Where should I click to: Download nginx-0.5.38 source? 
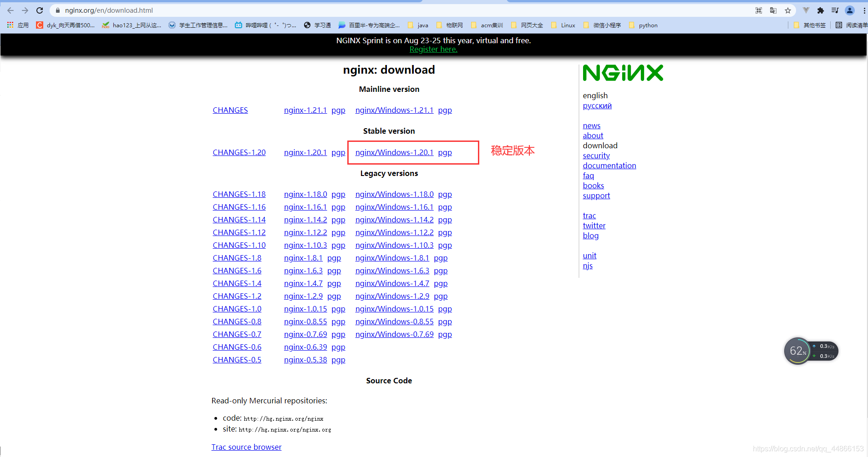(x=305, y=360)
